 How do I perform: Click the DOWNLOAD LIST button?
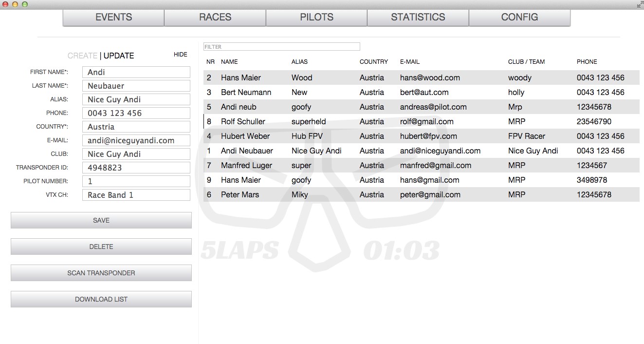[x=101, y=299]
